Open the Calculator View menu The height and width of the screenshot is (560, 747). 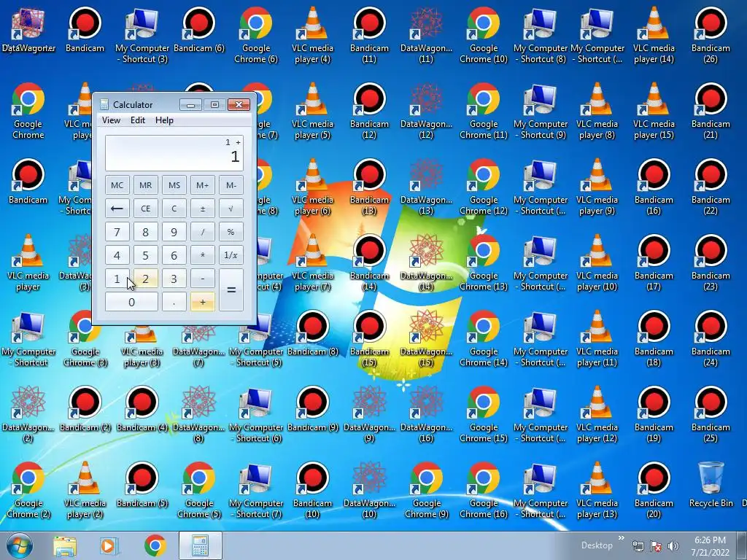(111, 120)
